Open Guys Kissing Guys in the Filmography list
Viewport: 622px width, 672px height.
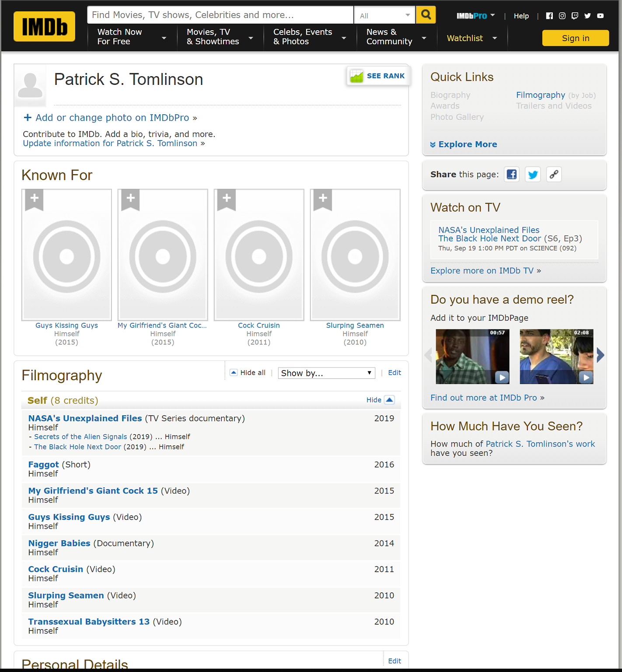click(69, 517)
